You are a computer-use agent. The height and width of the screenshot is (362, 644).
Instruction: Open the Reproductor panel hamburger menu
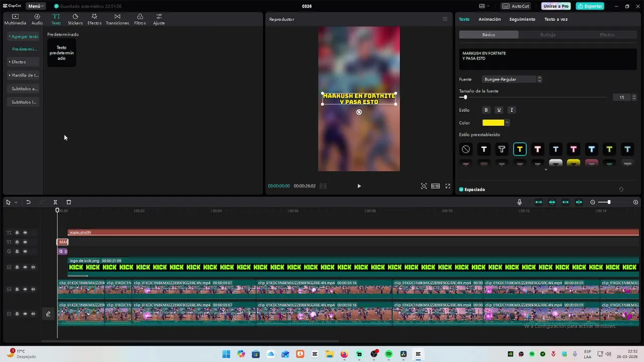(x=445, y=19)
